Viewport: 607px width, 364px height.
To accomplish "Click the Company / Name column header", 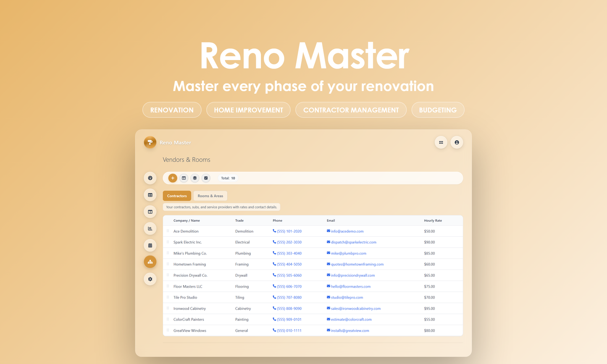I will [187, 220].
